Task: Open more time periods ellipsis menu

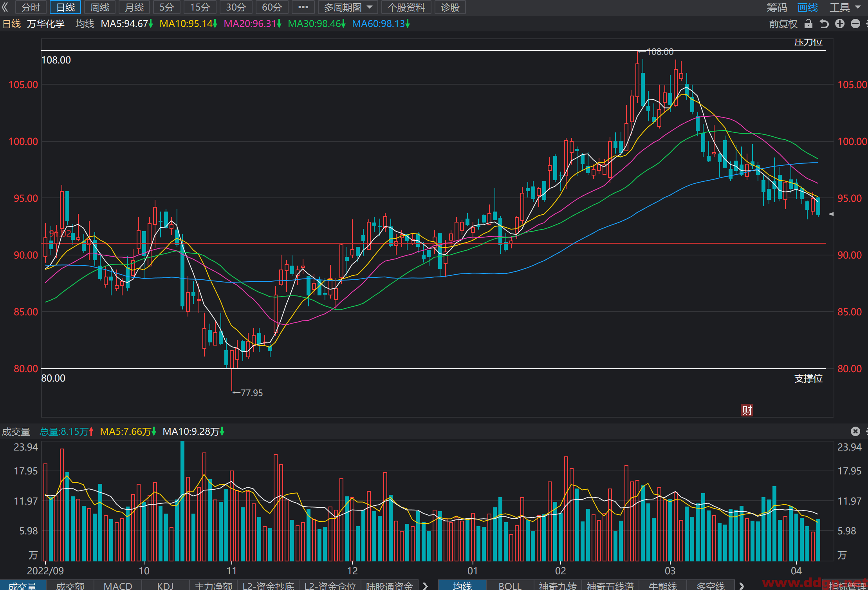Action: tap(303, 7)
